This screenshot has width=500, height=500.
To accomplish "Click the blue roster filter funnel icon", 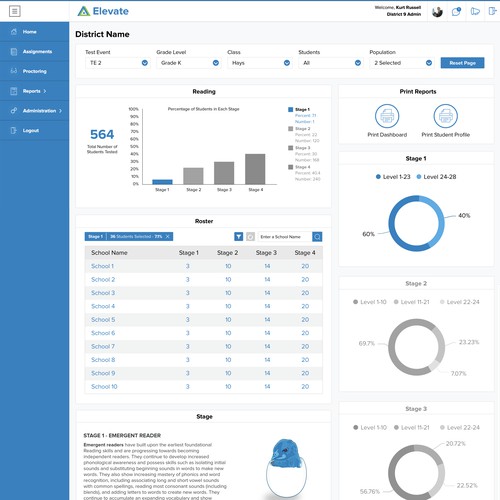I will [x=239, y=237].
